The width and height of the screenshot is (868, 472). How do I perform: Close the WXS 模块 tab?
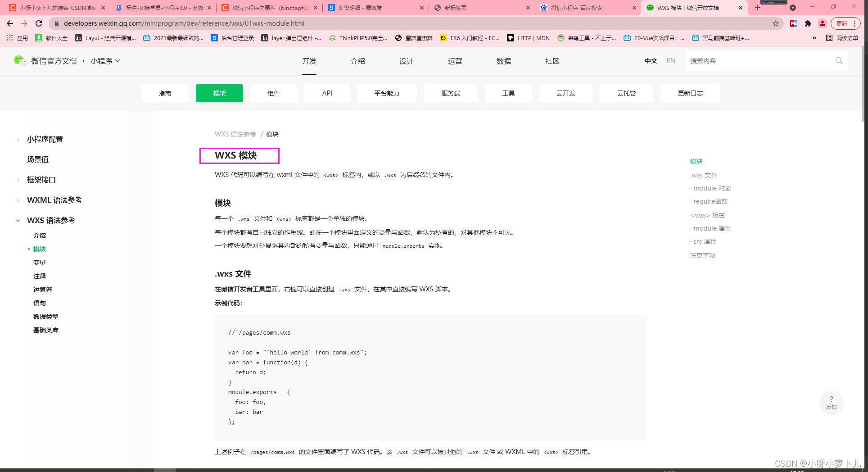pyautogui.click(x=741, y=8)
